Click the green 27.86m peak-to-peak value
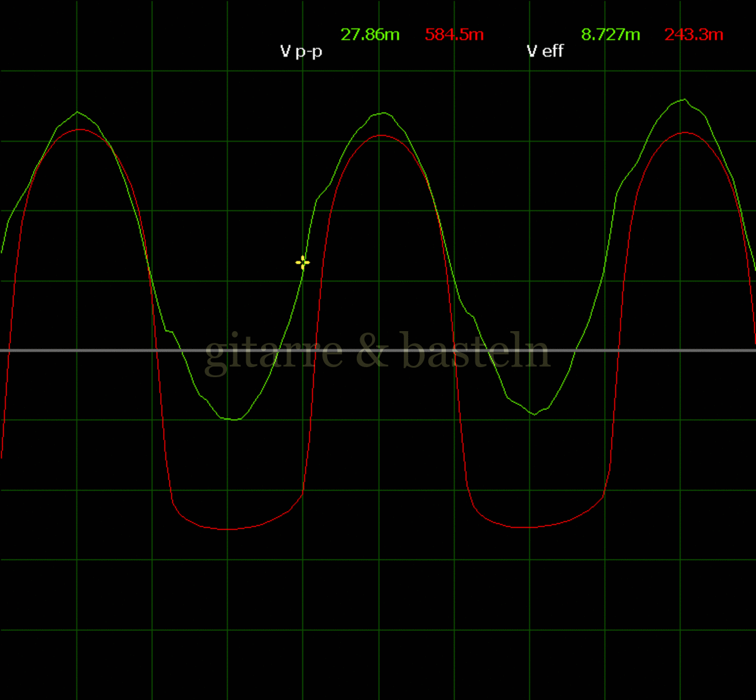Screen dimensions: 756x700 (x=370, y=35)
